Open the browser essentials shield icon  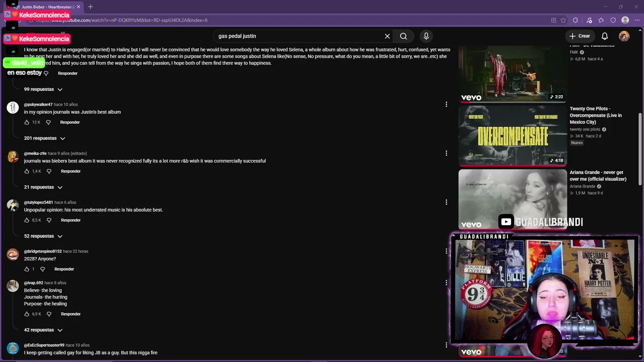pyautogui.click(x=613, y=20)
